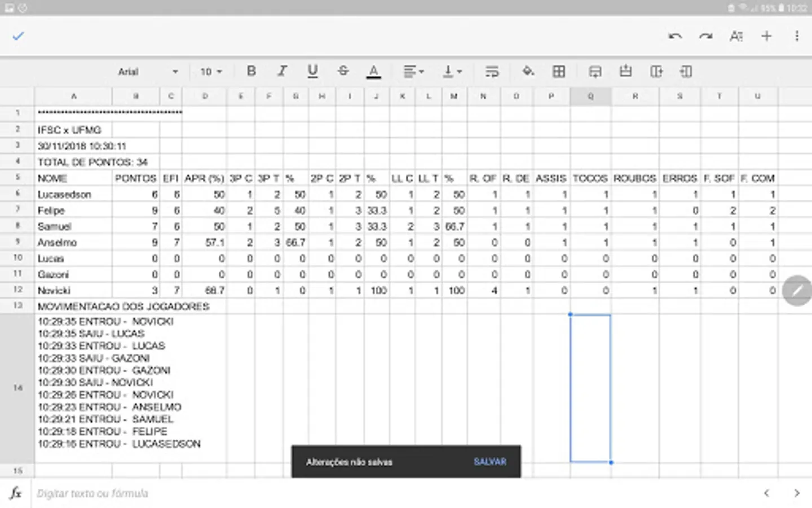
Task: Toggle strikethrough formatting
Action: tap(343, 71)
